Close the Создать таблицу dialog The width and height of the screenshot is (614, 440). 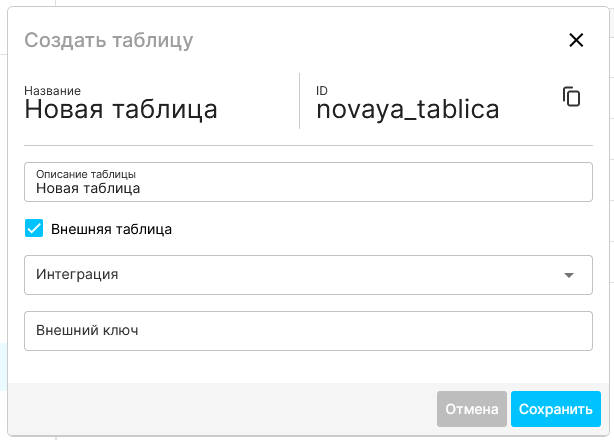click(575, 40)
